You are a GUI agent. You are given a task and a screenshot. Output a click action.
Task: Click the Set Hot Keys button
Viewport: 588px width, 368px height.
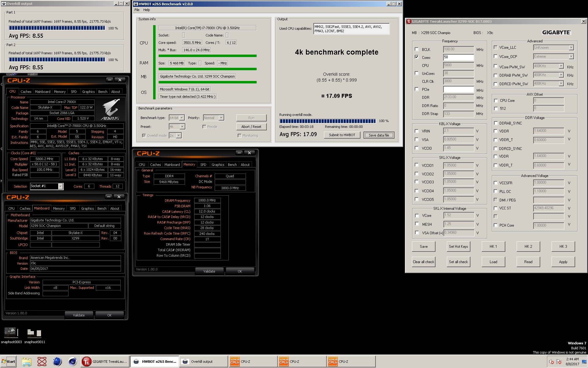(x=458, y=247)
